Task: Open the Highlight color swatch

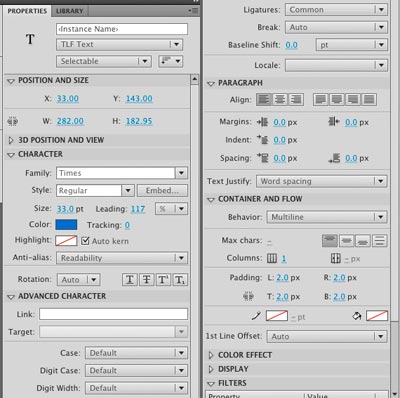Action: click(x=66, y=241)
